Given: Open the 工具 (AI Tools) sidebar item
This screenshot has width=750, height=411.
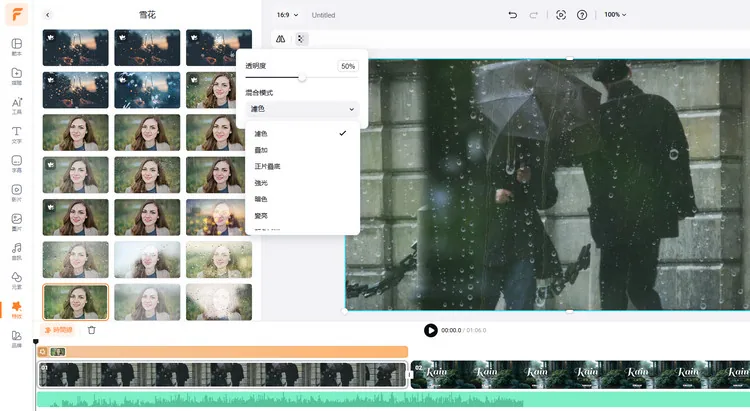Looking at the screenshot, I should point(17,105).
